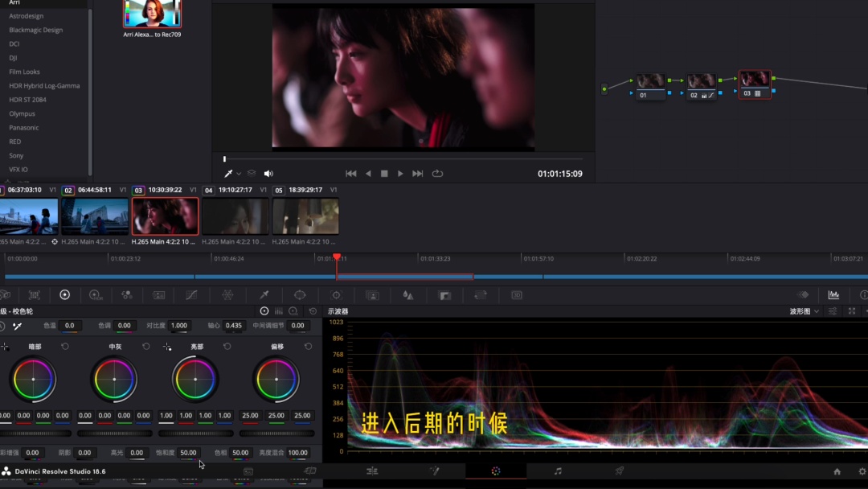The width and height of the screenshot is (868, 489).
Task: Open the Power Window palette
Action: (300, 295)
